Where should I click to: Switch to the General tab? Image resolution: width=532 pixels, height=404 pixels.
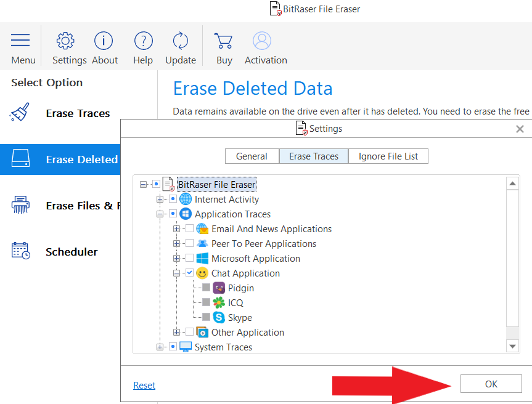click(x=252, y=156)
